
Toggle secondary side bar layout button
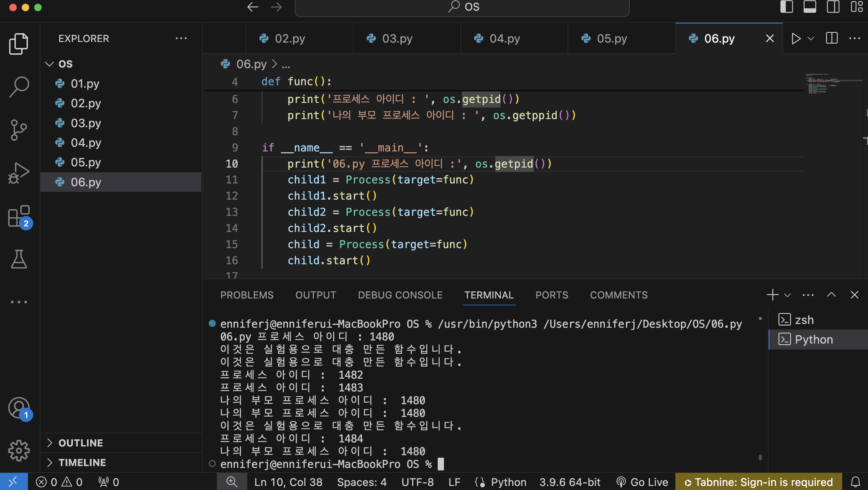pyautogui.click(x=833, y=7)
